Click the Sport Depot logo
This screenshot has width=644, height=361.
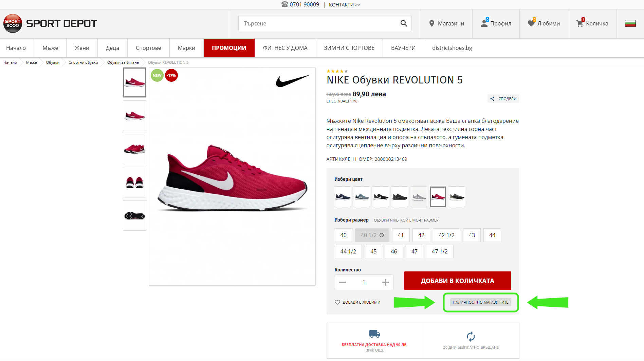[50, 23]
